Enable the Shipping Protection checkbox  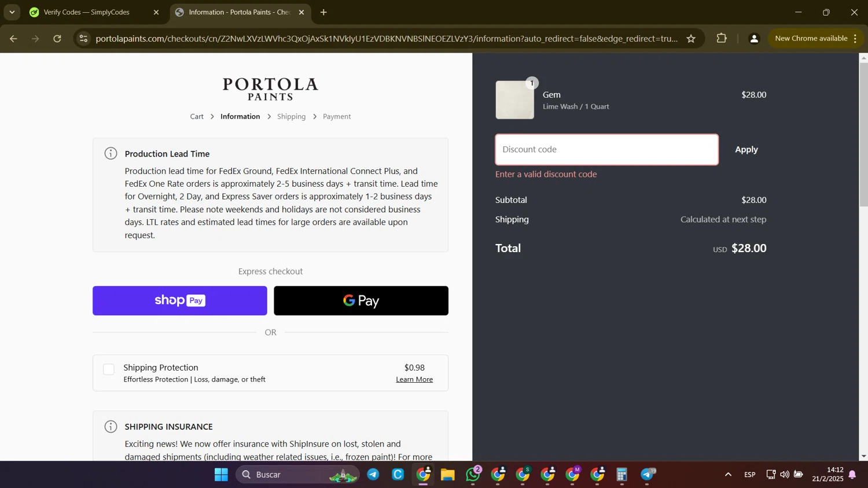point(109,369)
